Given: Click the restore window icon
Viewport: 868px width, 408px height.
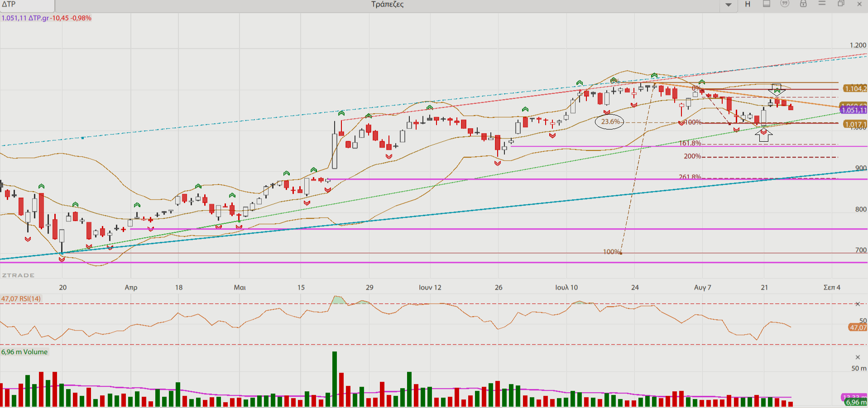Looking at the screenshot, I should [x=841, y=4].
